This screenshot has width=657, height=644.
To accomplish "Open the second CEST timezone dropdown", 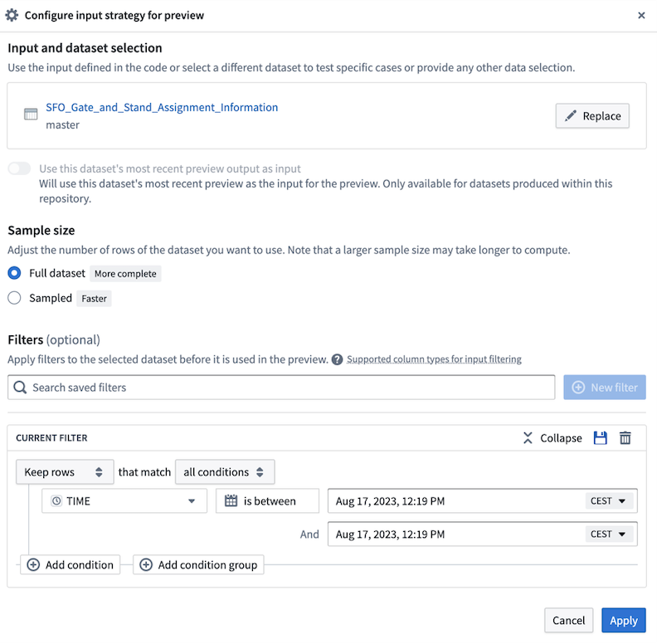I will pyautogui.click(x=609, y=534).
